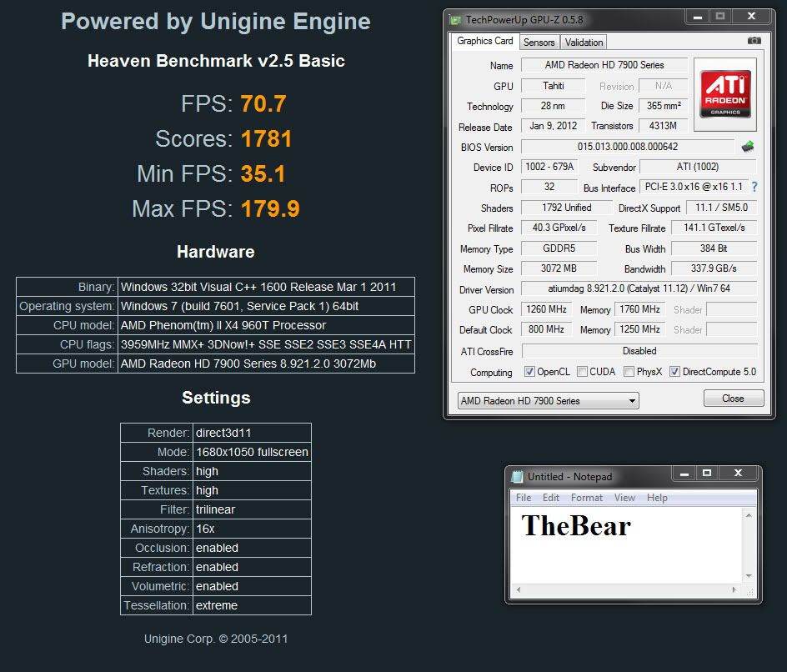Click the TheBear text in Notepad
This screenshot has width=787, height=672.
coord(576,526)
